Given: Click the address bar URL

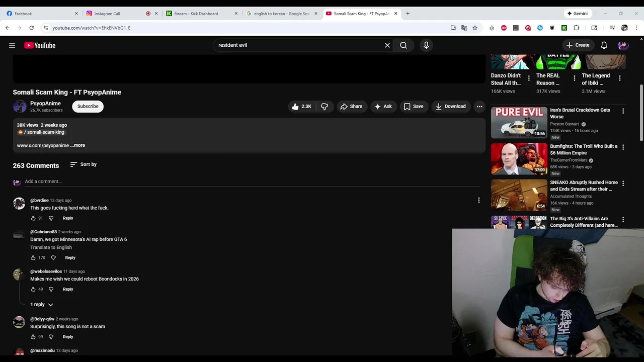Looking at the screenshot, I should coord(91,28).
